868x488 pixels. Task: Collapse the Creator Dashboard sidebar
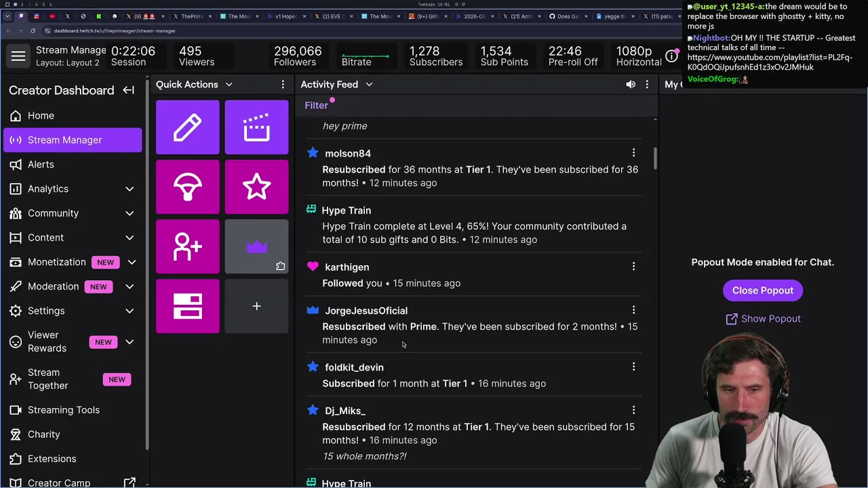(128, 90)
